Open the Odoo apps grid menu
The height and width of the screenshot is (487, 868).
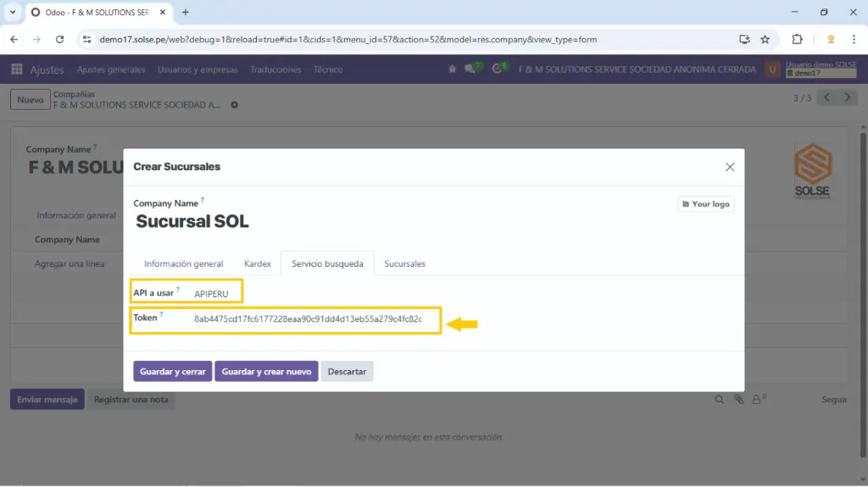17,69
